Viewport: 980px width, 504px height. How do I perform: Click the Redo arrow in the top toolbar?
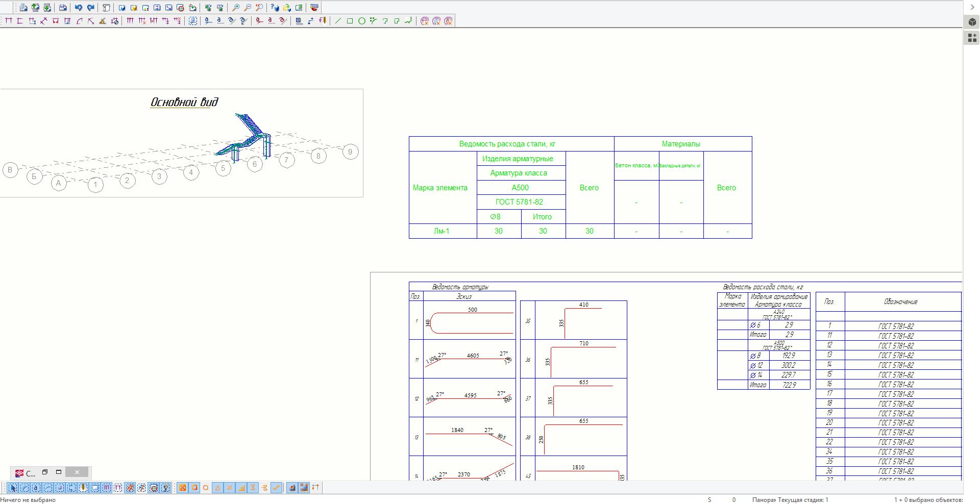(90, 8)
